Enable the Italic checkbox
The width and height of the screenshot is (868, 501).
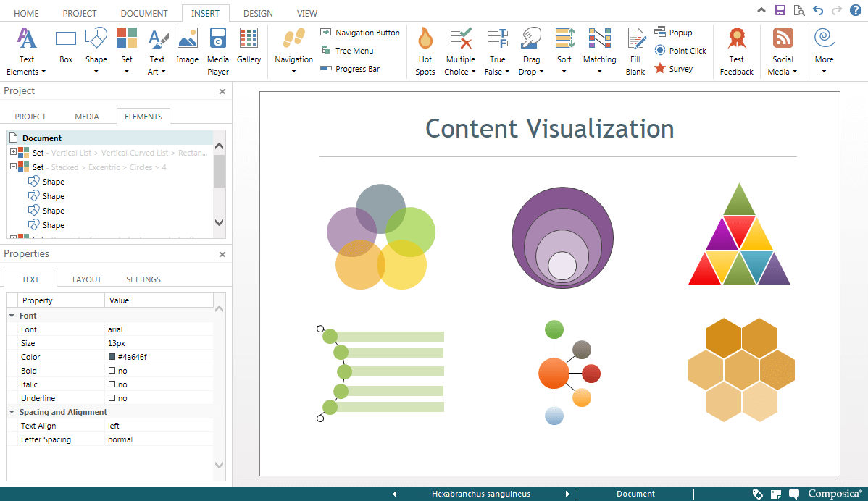[x=112, y=384]
